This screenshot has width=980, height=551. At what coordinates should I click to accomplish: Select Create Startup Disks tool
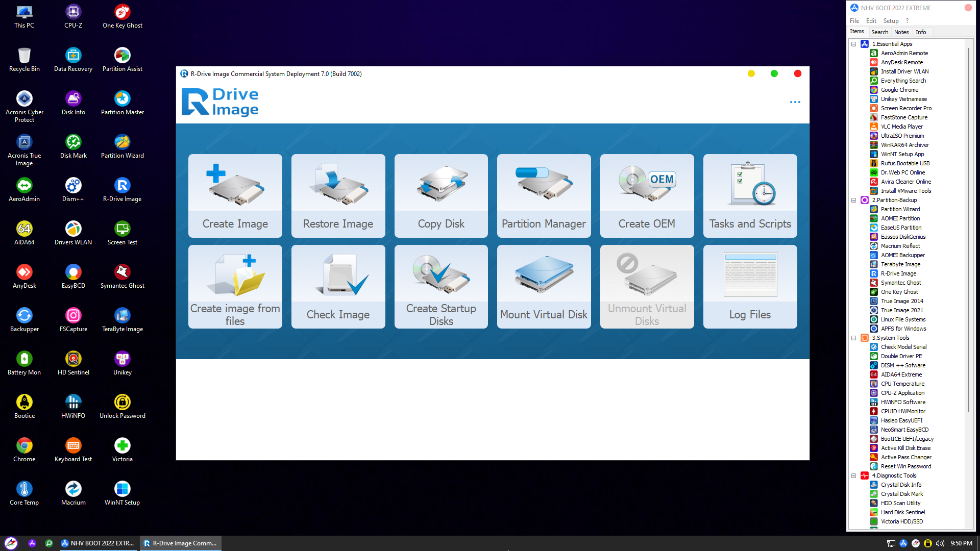(441, 286)
